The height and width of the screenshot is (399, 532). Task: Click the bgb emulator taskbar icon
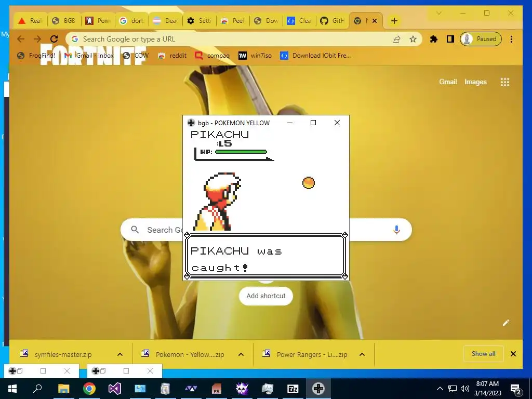[x=318, y=389]
